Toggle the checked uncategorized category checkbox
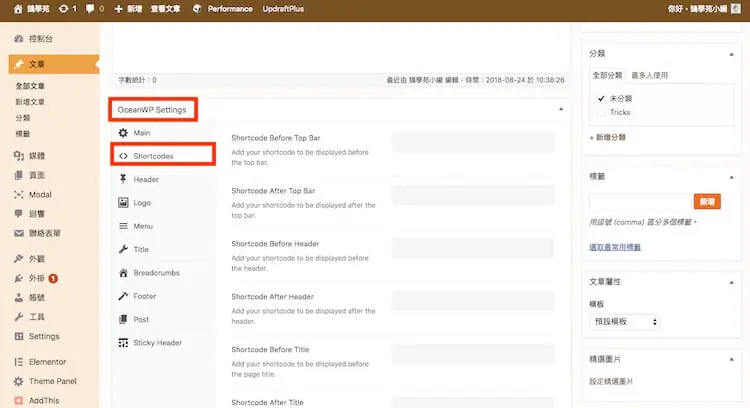 (601, 99)
